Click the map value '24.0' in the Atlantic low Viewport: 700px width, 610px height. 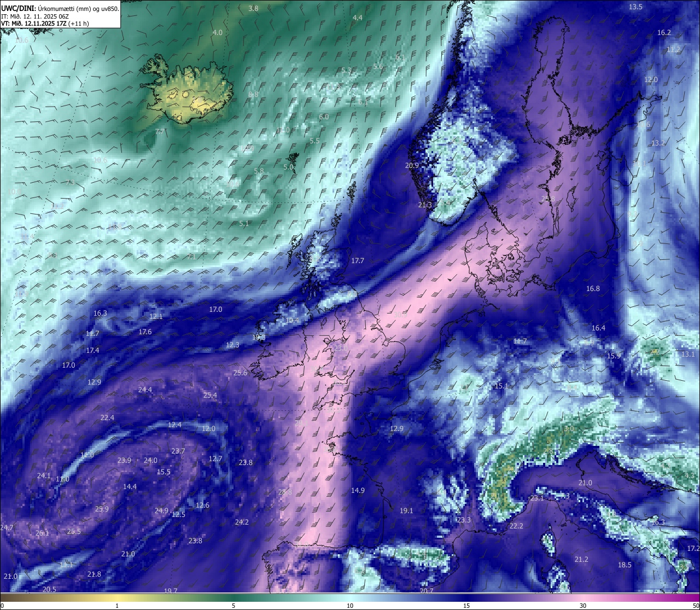coord(150,461)
